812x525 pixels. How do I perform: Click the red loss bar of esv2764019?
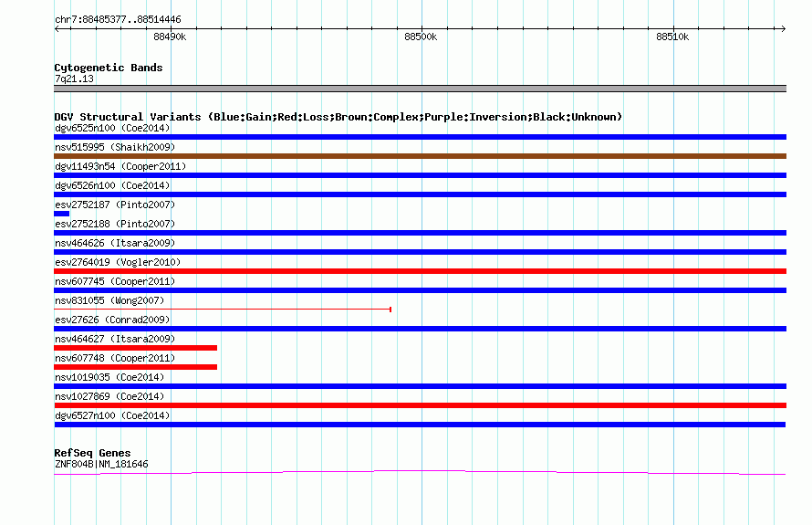420,271
